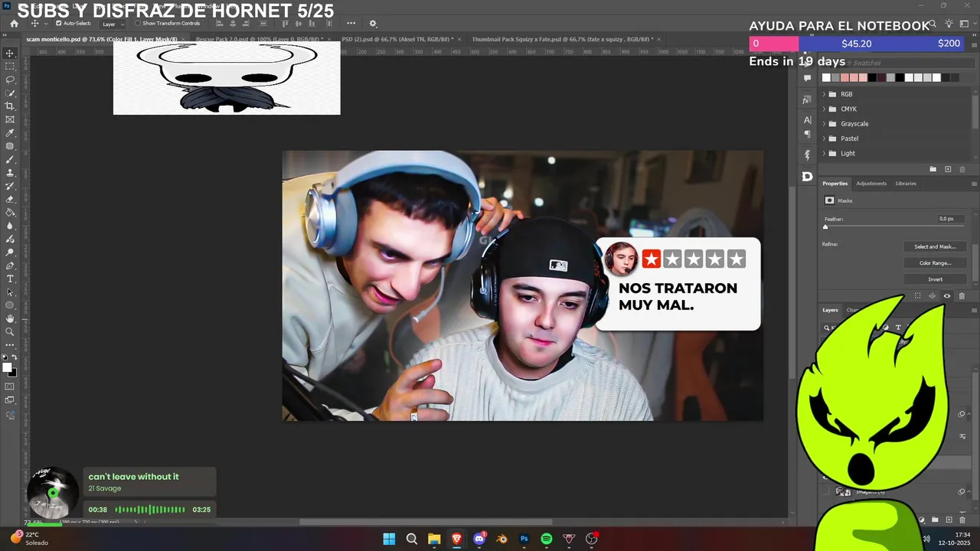The image size is (980, 551).
Task: Close the scam monticello.psd tab
Action: [x=184, y=39]
